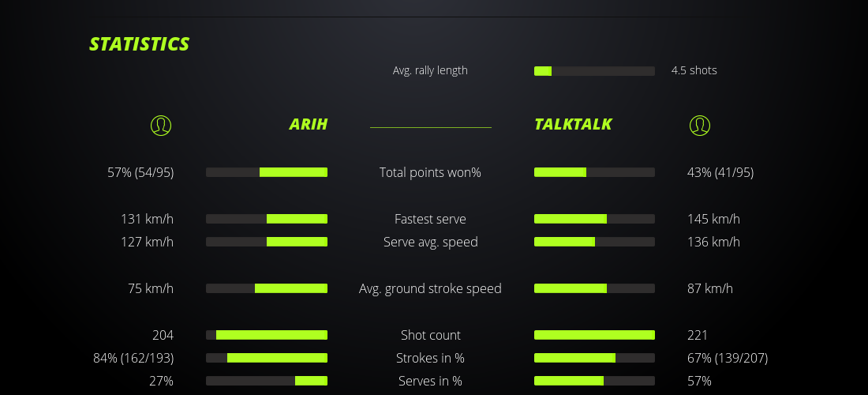This screenshot has width=868, height=395.
Task: Click ARIH's Shot count bar
Action: pyautogui.click(x=267, y=335)
